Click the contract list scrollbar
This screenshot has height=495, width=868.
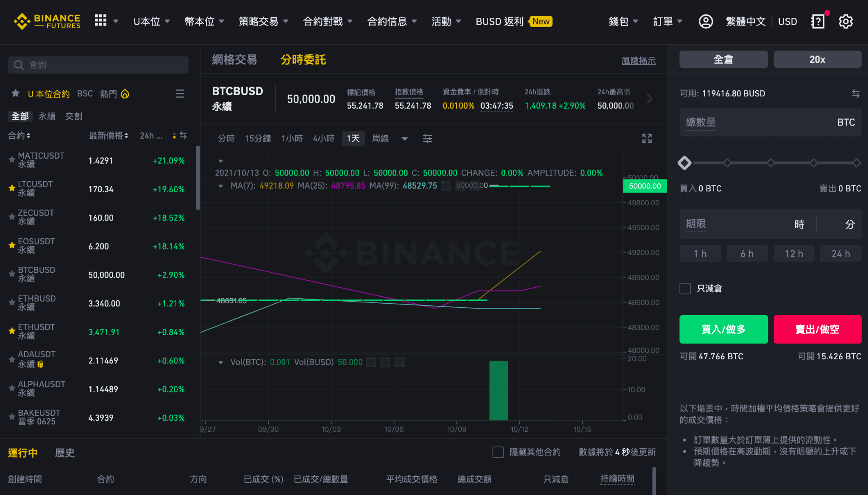coord(198,178)
